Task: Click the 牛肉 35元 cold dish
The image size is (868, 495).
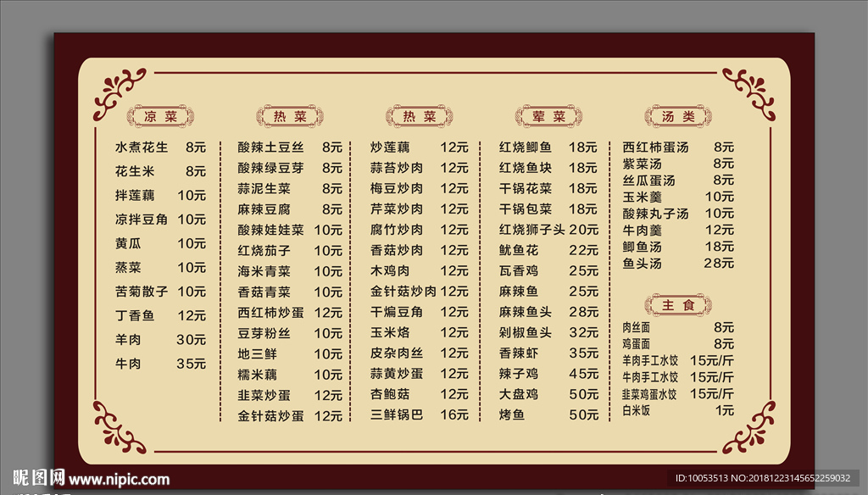Action: (160, 364)
